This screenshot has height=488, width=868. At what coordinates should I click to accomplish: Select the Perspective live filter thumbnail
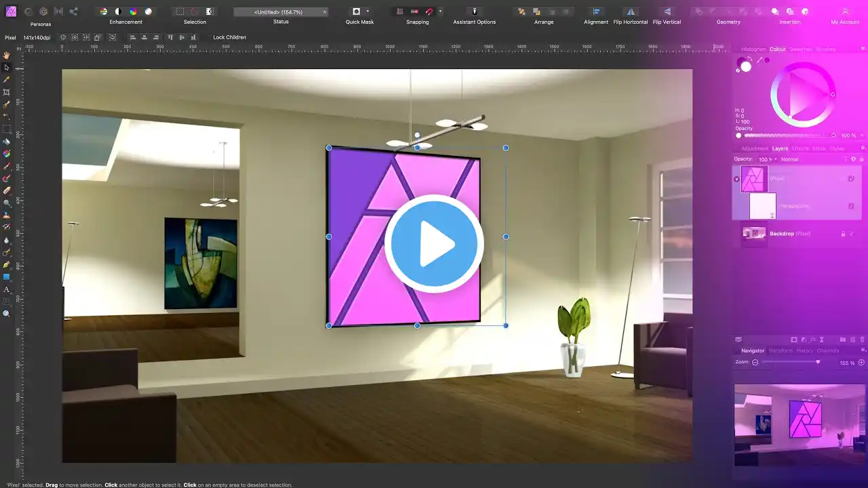click(x=762, y=206)
